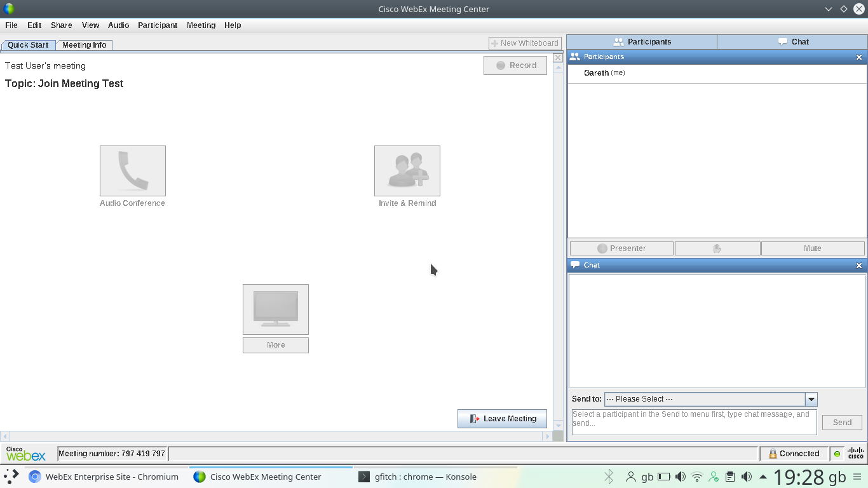Click the volume icon next to battery
The height and width of the screenshot is (488, 868).
(681, 477)
